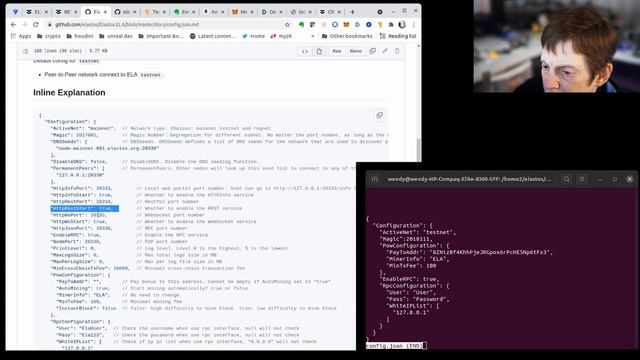Click "ActiveNet": "testnet" line in terminal
The height and width of the screenshot is (360, 640).
point(418,232)
